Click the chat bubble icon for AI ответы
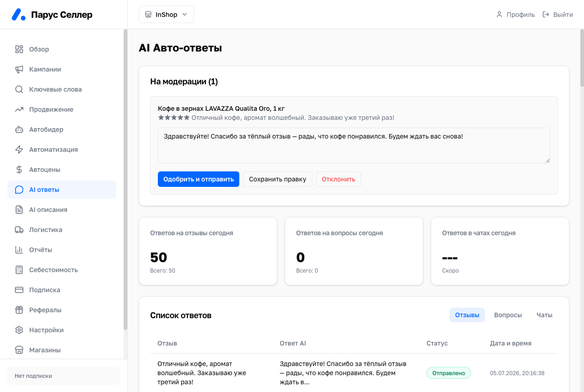The image size is (584, 392). [x=19, y=190]
